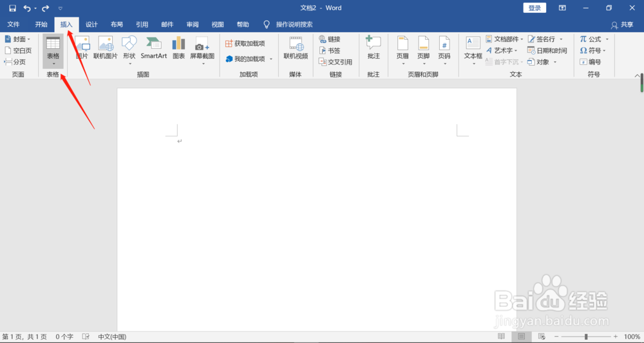Open WordArt (艺术字) dropdown
644x343 pixels.
(x=502, y=50)
